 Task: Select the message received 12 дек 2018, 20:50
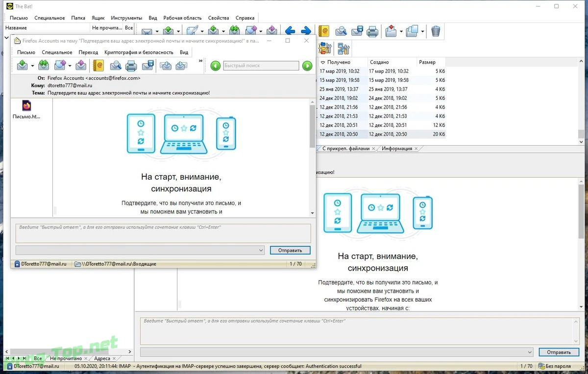click(382, 134)
